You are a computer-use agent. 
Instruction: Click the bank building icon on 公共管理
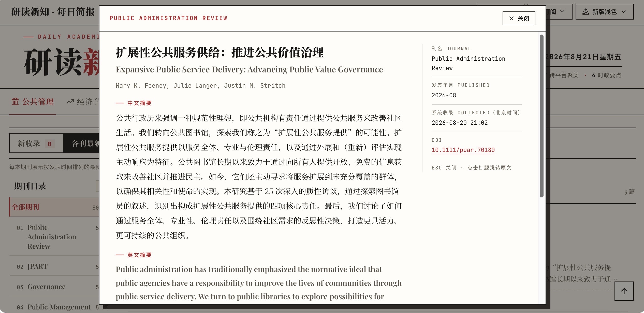point(15,102)
